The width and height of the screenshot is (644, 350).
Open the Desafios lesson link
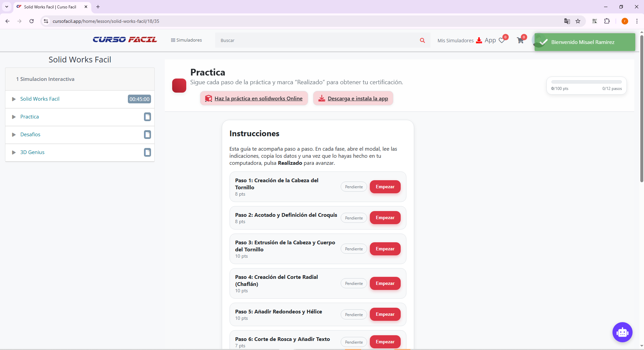coord(30,135)
